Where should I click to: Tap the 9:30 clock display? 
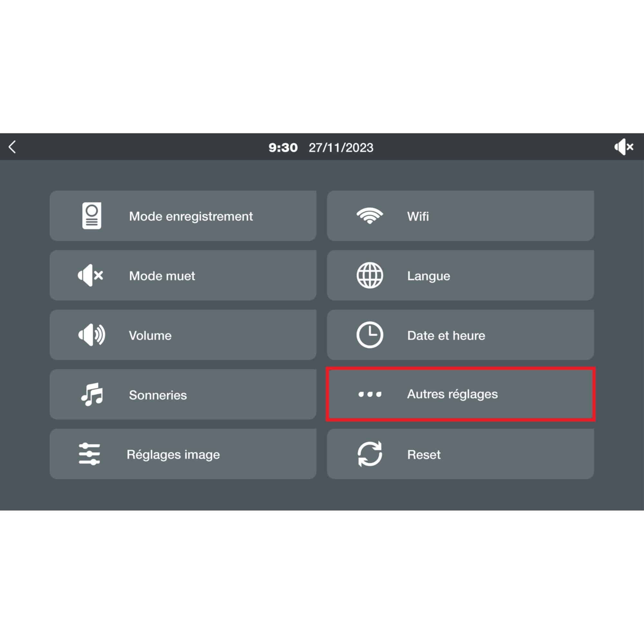(x=283, y=147)
